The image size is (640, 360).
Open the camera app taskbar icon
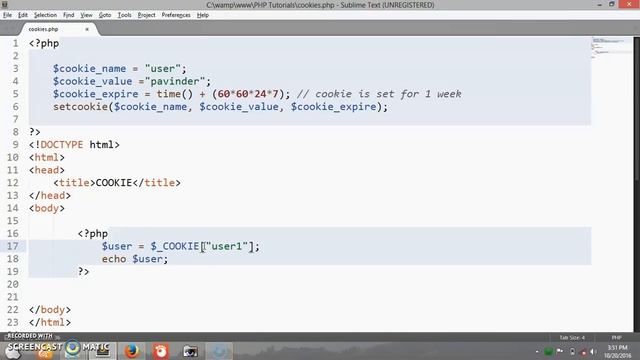click(x=190, y=351)
